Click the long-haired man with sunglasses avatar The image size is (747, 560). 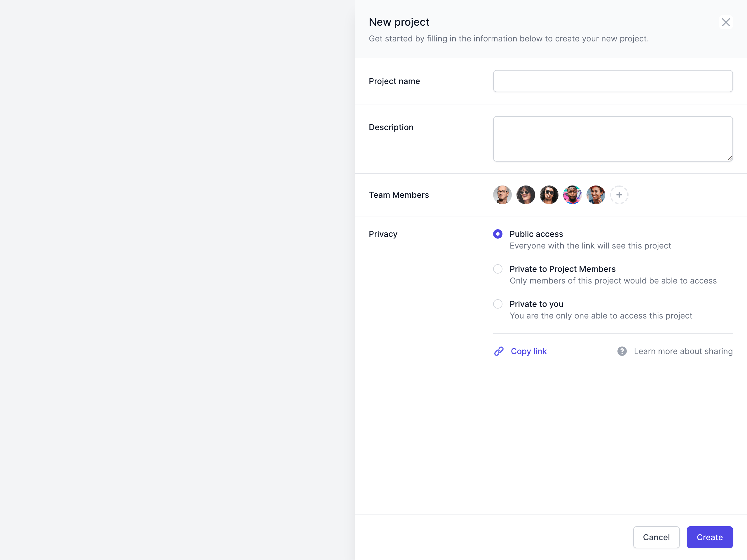pos(549,195)
